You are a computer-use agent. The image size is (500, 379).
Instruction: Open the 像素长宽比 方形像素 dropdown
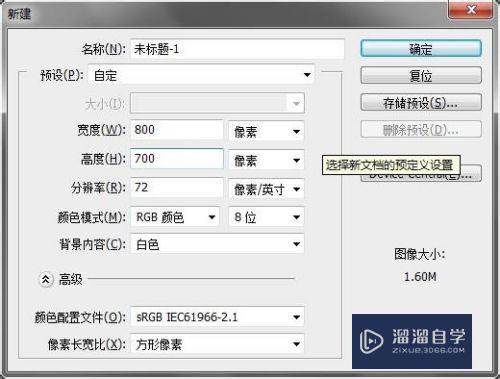coord(217,344)
